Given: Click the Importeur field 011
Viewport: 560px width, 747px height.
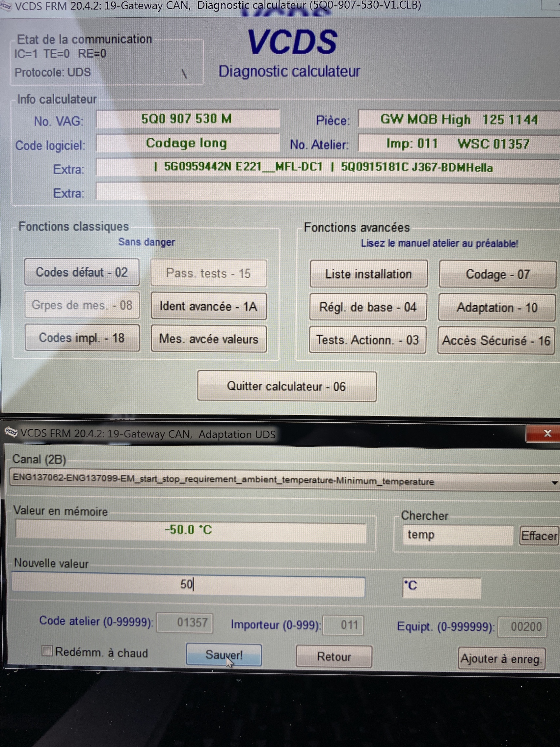Looking at the screenshot, I should (343, 625).
